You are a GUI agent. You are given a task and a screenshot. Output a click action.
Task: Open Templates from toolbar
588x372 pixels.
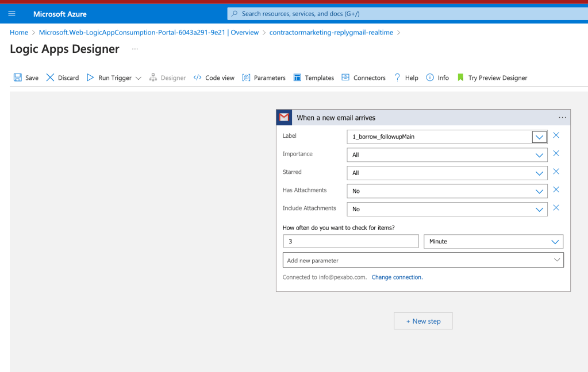[x=319, y=78]
